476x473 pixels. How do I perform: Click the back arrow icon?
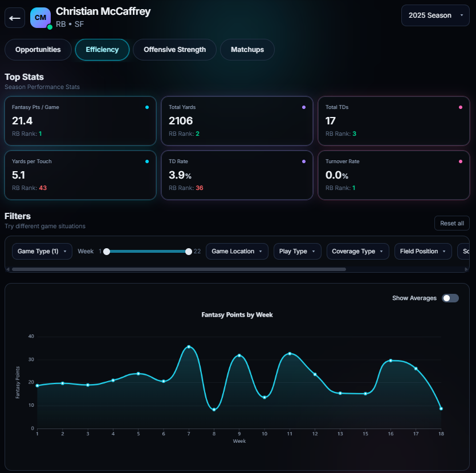[x=15, y=18]
